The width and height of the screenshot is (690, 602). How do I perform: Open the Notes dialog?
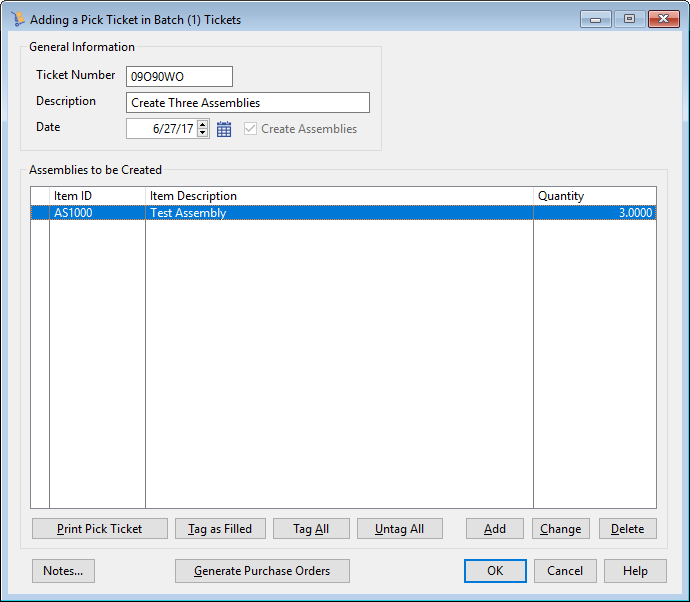tap(64, 571)
